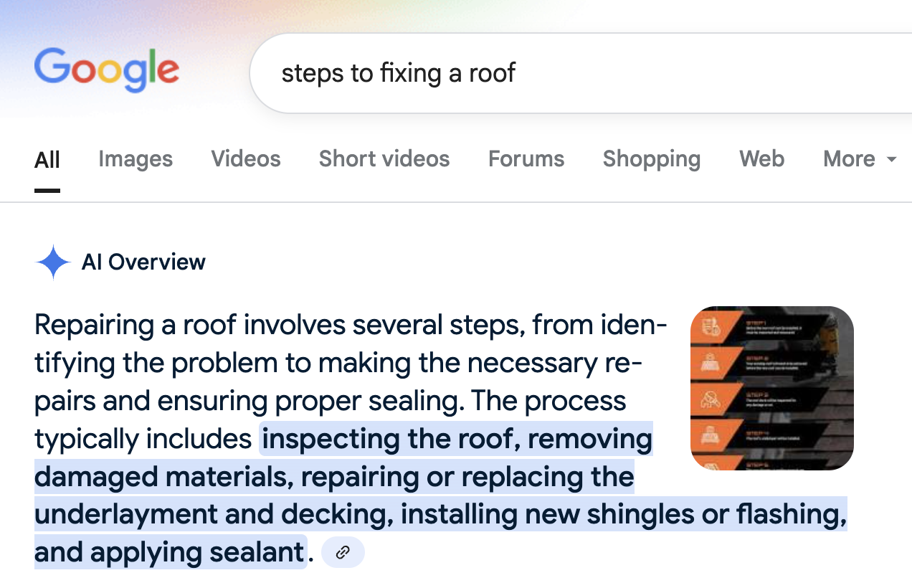Open the chain link source icon
Image resolution: width=912 pixels, height=588 pixels.
[343, 552]
